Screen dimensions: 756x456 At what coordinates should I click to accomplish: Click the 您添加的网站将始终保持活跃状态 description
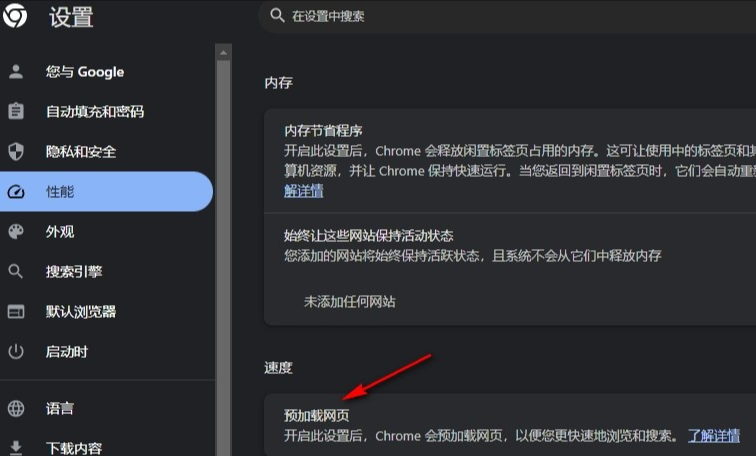coord(472,255)
